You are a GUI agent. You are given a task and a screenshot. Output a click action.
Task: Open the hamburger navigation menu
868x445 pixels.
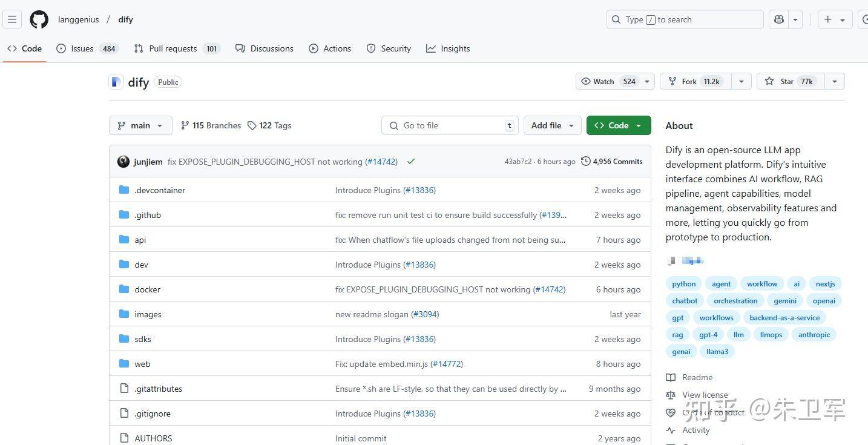click(12, 19)
